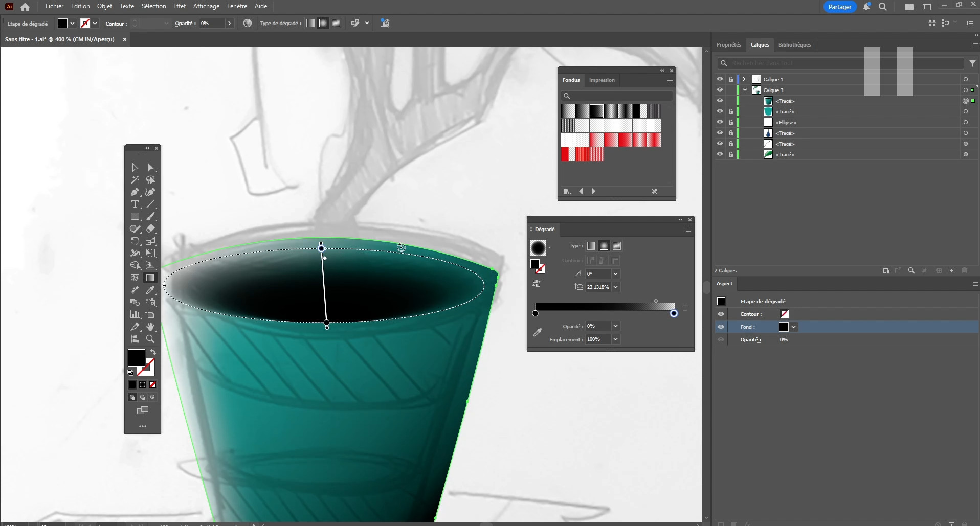Toggle Contour visibility in Aspect panel
The height and width of the screenshot is (526, 980).
point(721,314)
